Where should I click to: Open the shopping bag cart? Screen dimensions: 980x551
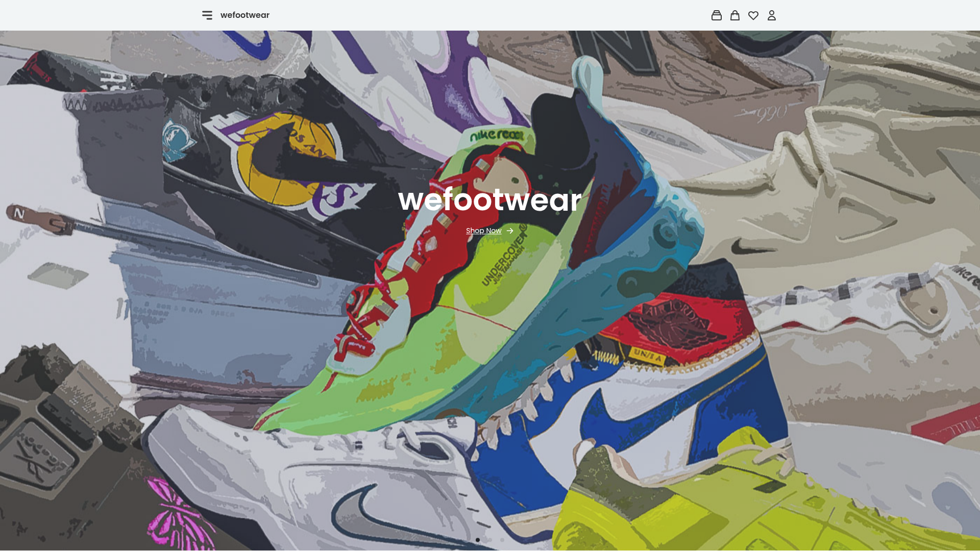(735, 15)
